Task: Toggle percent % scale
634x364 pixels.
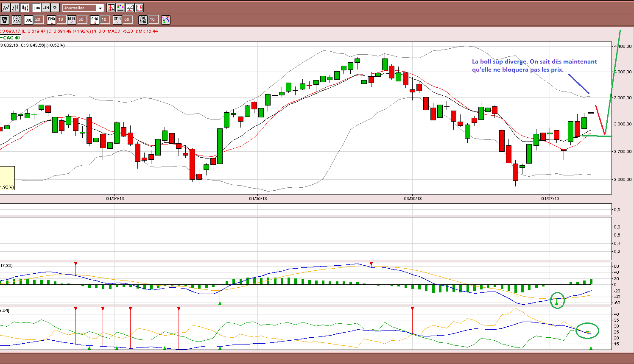Action: click(55, 8)
